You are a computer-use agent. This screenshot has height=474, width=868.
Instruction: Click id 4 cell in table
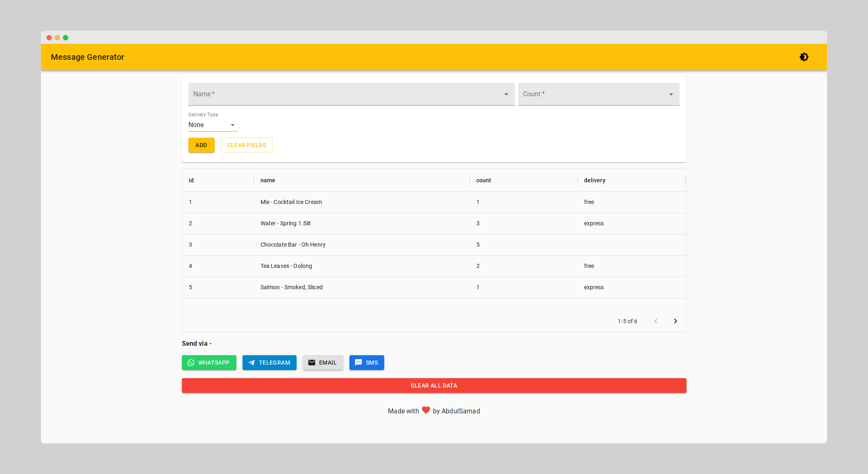point(190,266)
